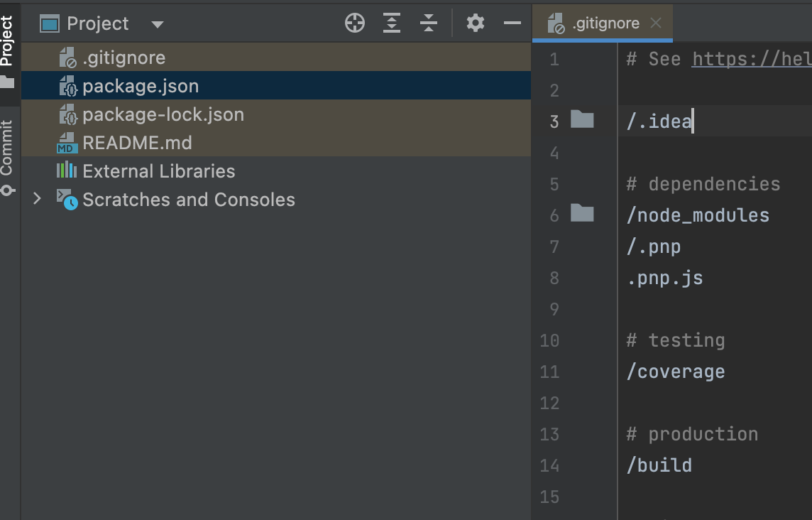Click the # dependencies comment line
The height and width of the screenshot is (520, 812).
703,184
